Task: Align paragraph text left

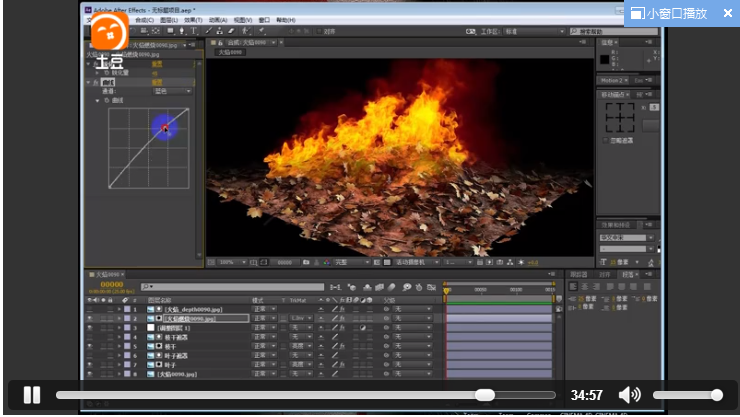Action: pos(573,286)
